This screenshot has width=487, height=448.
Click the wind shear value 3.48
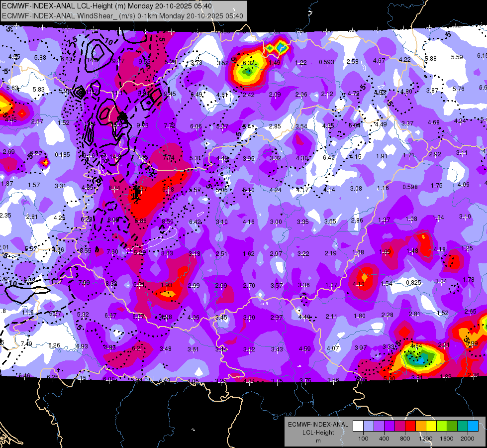pos(166,349)
